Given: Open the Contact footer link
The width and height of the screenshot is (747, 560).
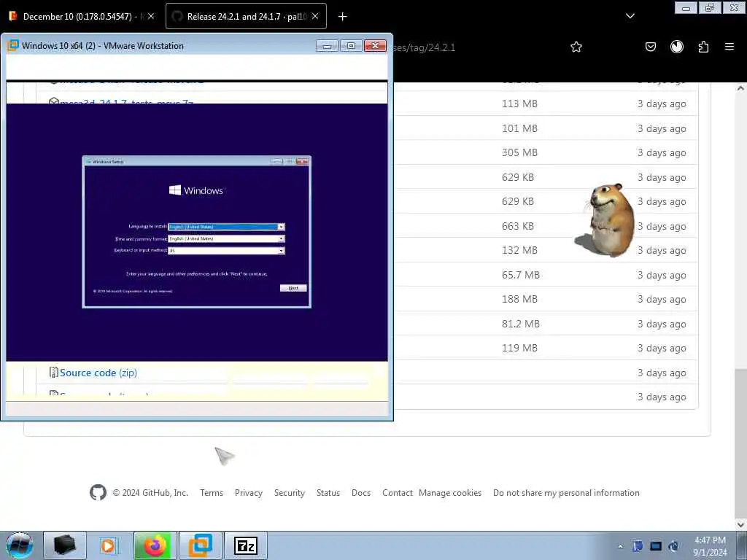Looking at the screenshot, I should 398,493.
